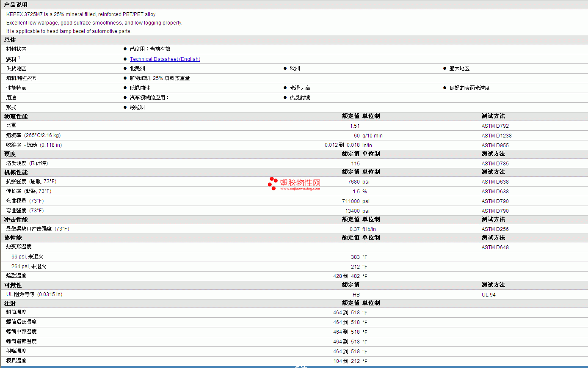Click the 产品说明 section header

16,5
